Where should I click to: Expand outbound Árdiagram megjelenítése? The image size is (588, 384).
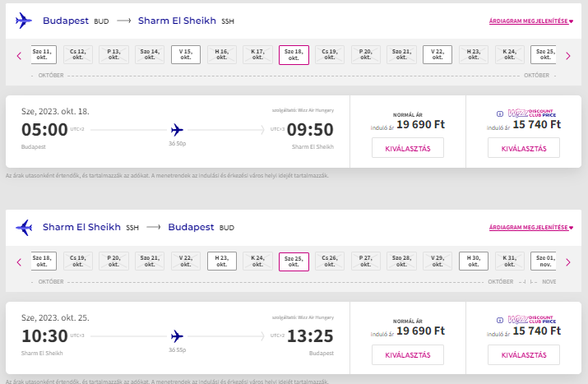click(x=531, y=21)
